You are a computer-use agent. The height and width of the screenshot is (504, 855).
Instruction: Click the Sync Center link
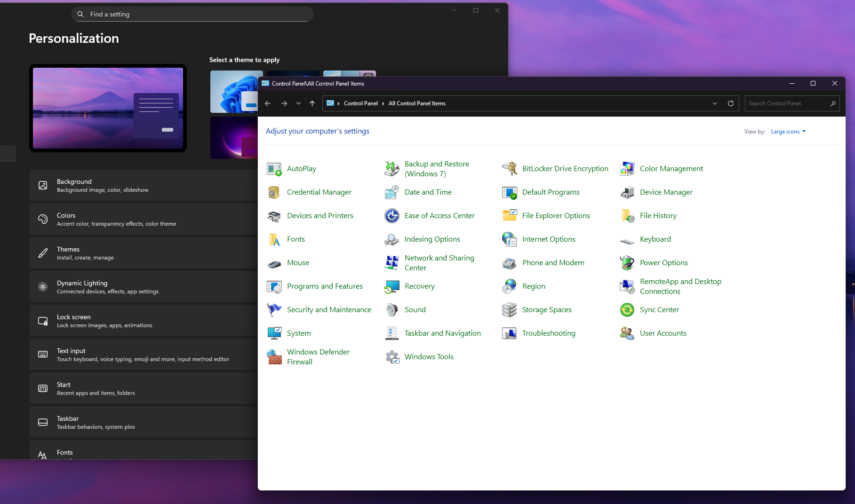click(x=659, y=310)
